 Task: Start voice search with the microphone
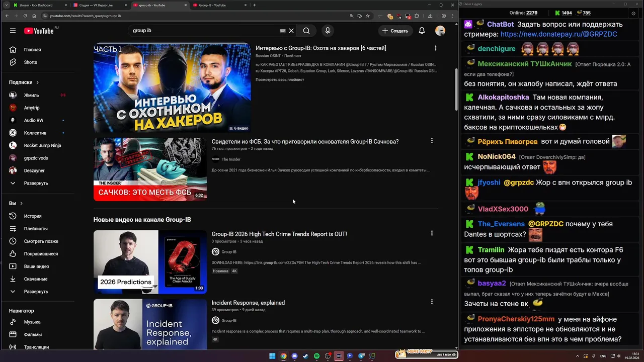[328, 31]
